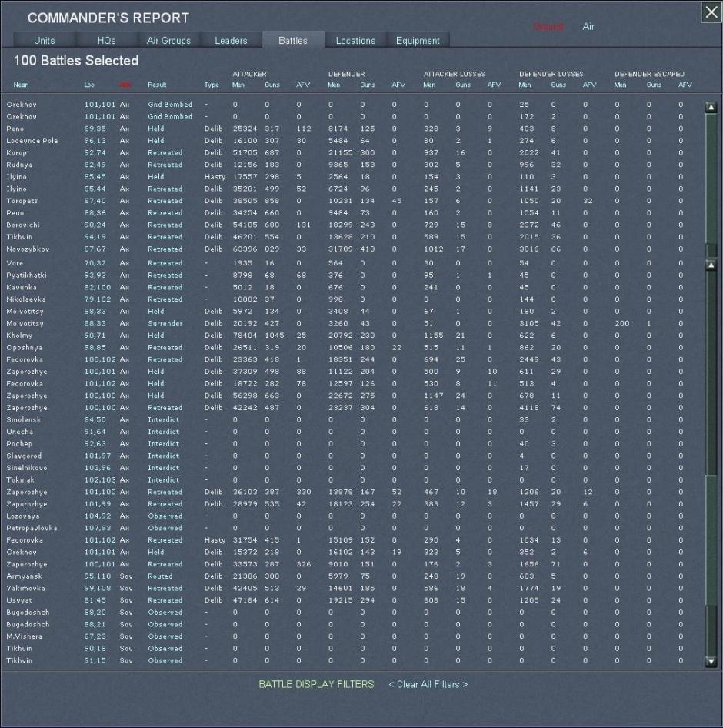Sort by the Type column header

212,85
